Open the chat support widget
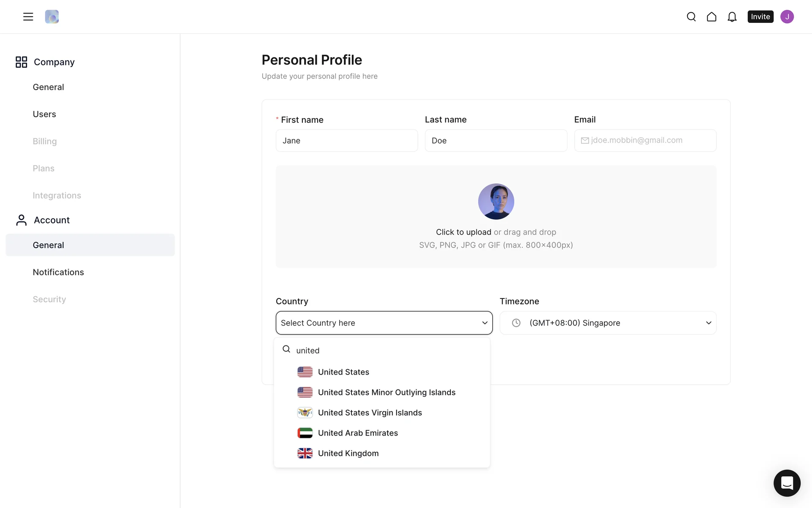Viewport: 812px width, 508px height. [787, 483]
